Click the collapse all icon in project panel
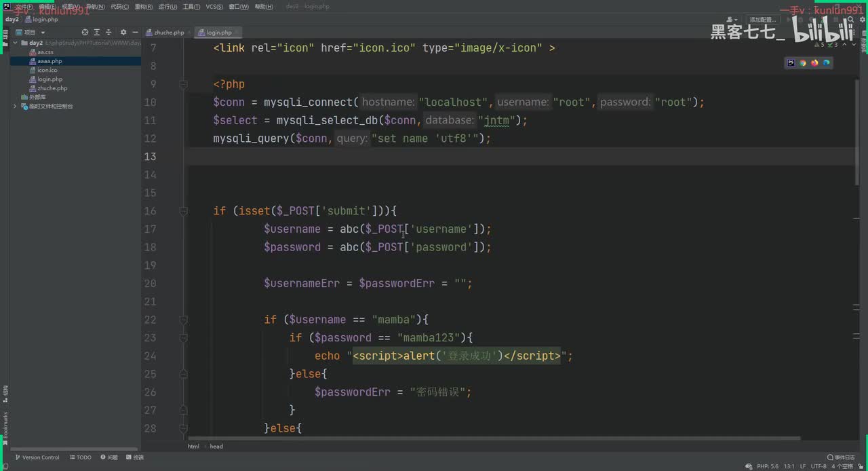Screen dimensions: 868x471 click(x=108, y=32)
